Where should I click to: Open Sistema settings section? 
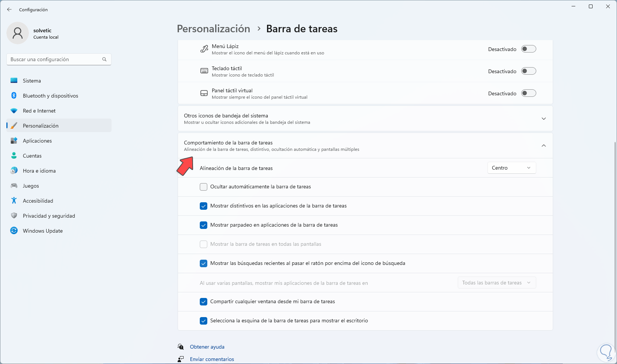click(32, 81)
